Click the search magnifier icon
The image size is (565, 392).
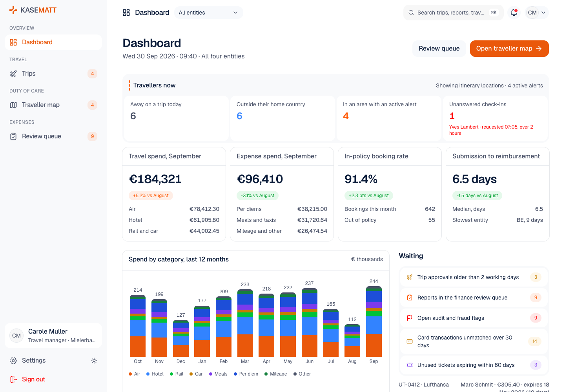[411, 13]
